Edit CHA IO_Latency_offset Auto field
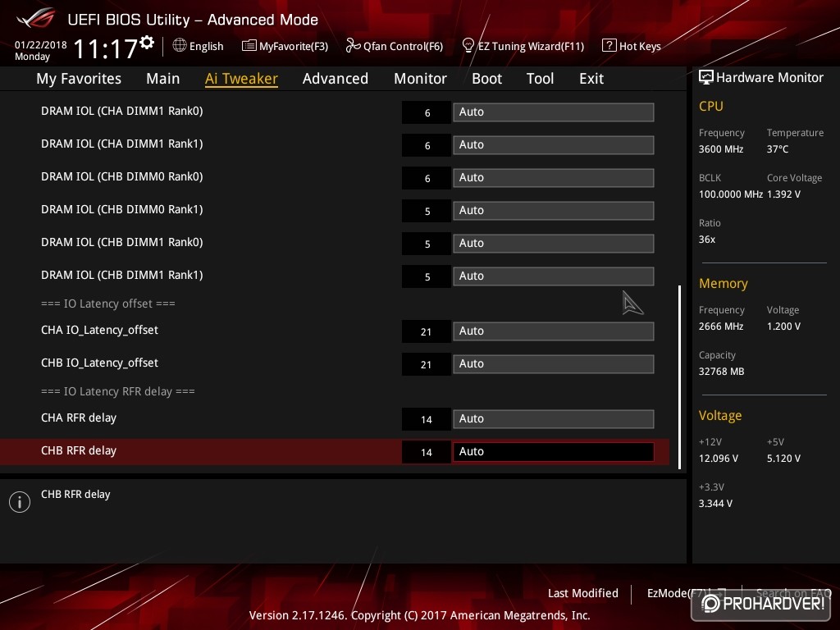 (x=554, y=331)
